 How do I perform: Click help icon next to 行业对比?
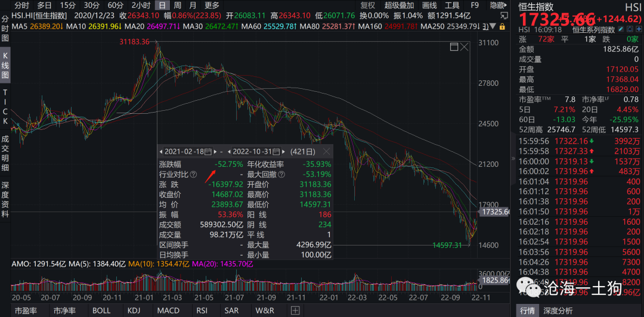(x=193, y=175)
